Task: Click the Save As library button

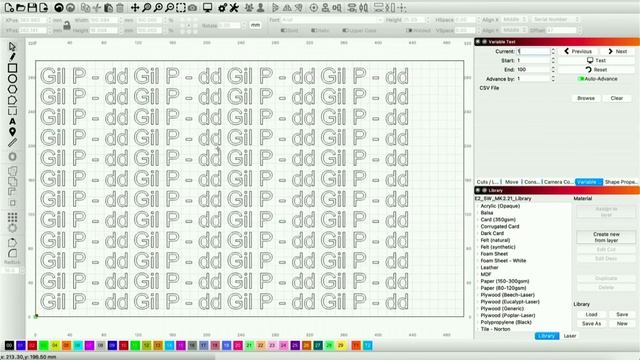Action: click(591, 324)
